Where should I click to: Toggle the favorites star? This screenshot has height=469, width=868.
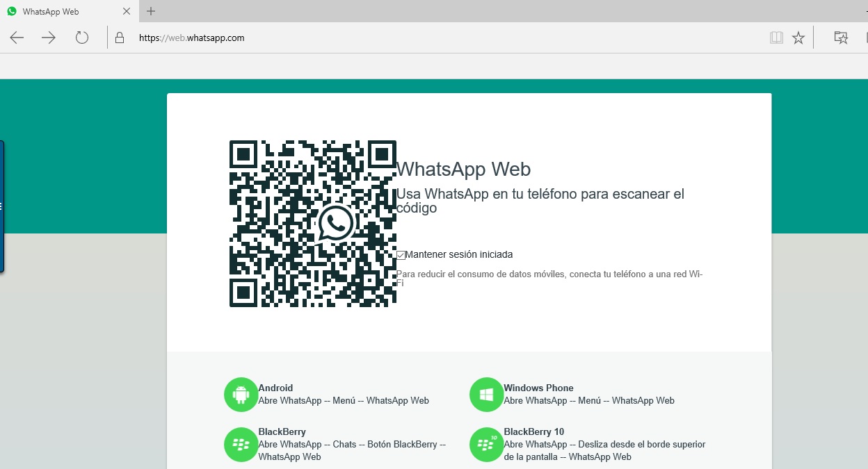click(798, 38)
